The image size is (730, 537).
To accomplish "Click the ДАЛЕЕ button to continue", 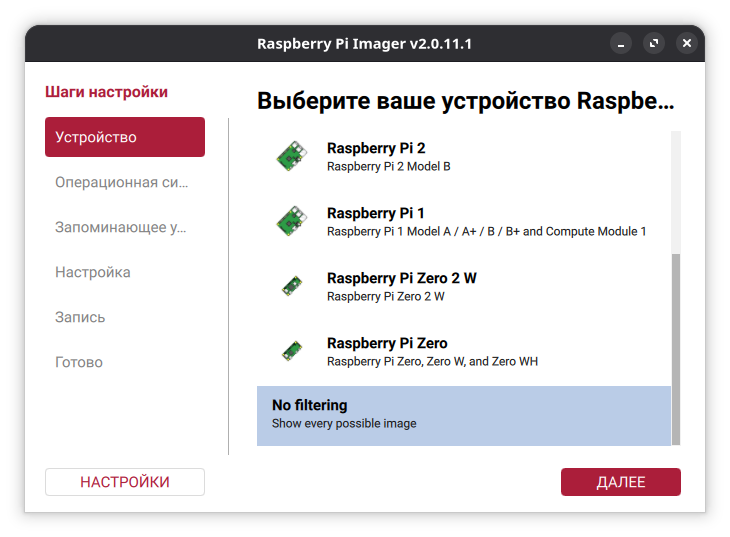I will click(x=621, y=482).
